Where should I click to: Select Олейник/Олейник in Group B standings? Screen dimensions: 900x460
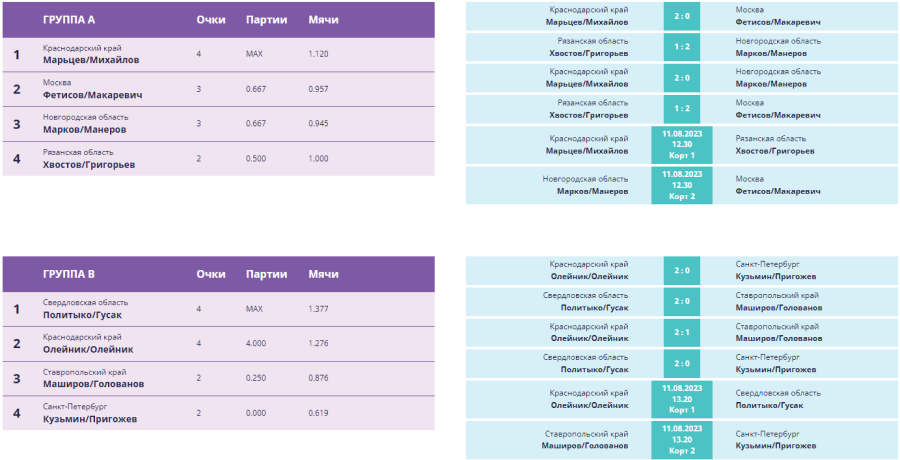[x=88, y=349]
